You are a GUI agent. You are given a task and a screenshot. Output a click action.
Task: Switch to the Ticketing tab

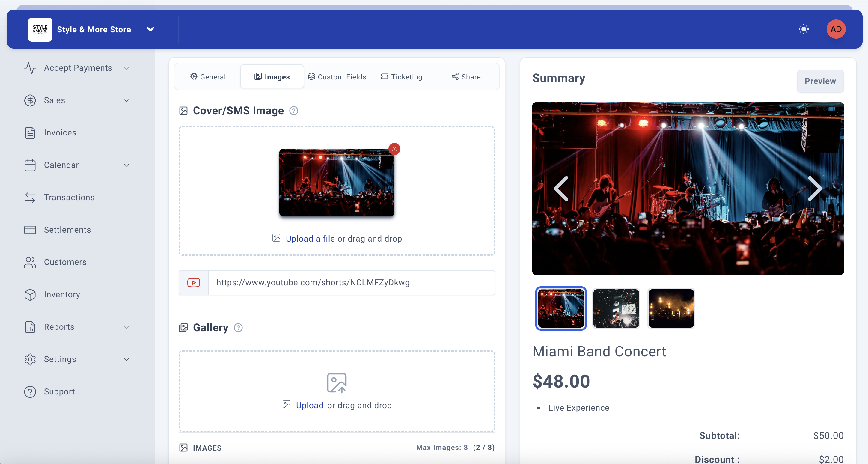[x=401, y=77]
